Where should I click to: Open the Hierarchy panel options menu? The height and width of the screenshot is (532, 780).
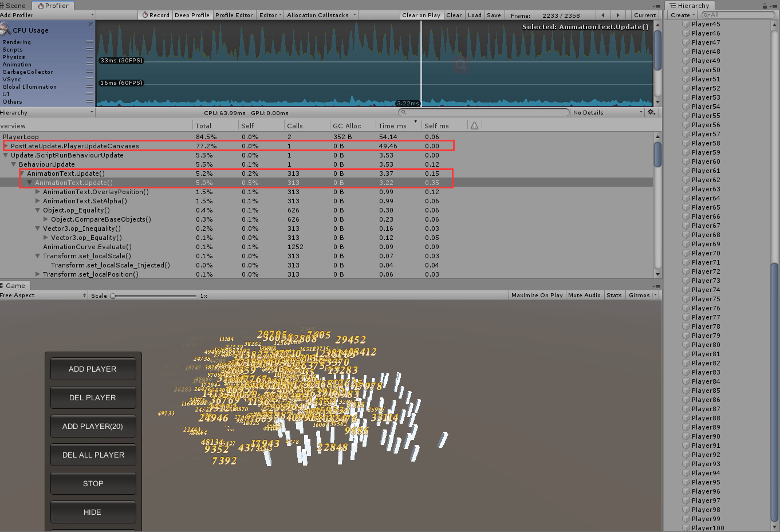773,6
